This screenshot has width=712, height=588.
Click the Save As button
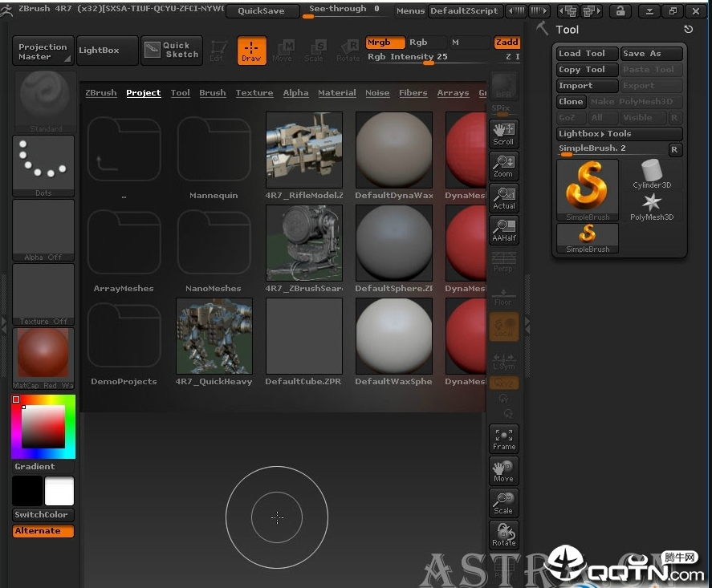pyautogui.click(x=652, y=54)
